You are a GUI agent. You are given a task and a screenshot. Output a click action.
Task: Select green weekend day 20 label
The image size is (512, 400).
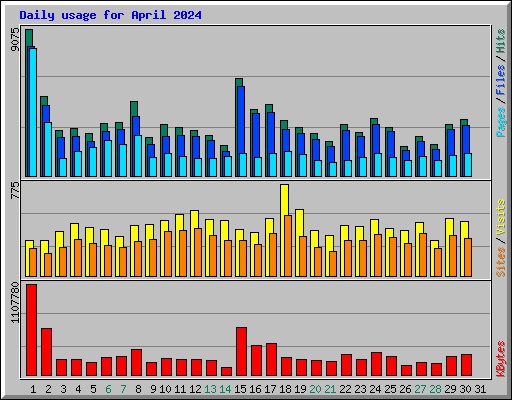pos(315,389)
